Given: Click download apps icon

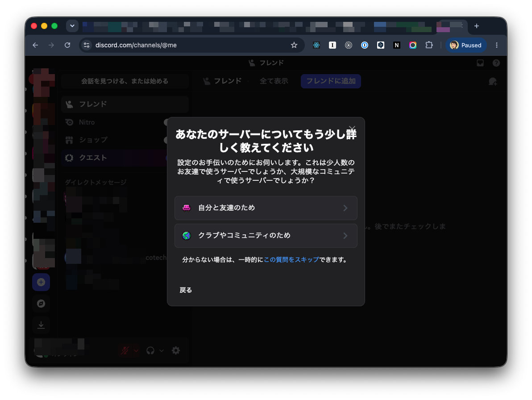Looking at the screenshot, I should (41, 325).
